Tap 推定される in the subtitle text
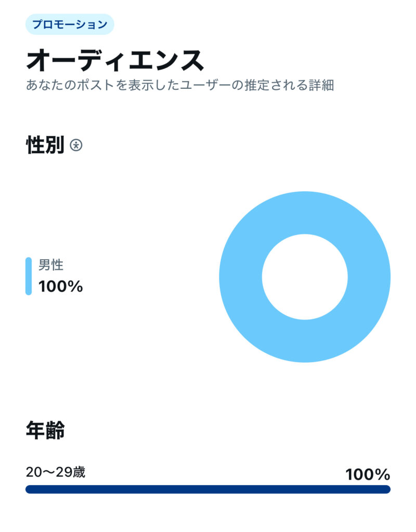The width and height of the screenshot is (416, 532). tap(275, 85)
